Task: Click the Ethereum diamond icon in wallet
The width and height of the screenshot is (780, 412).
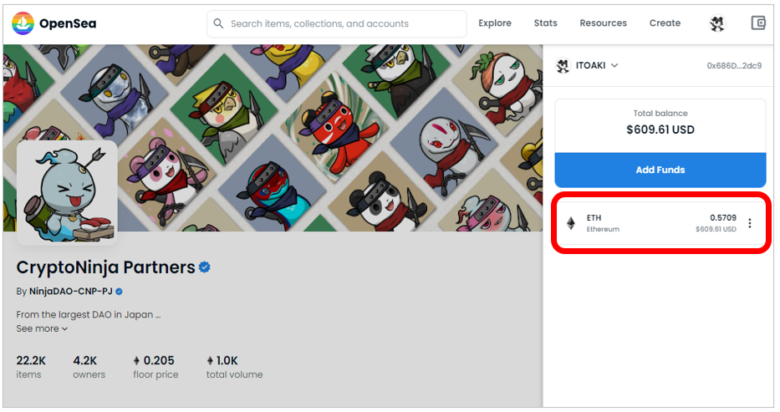Action: tap(571, 223)
